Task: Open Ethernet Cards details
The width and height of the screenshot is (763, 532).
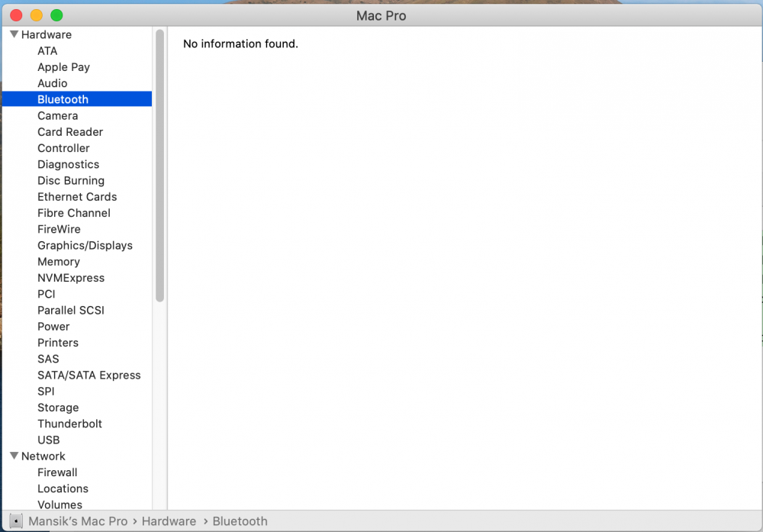Action: click(77, 197)
